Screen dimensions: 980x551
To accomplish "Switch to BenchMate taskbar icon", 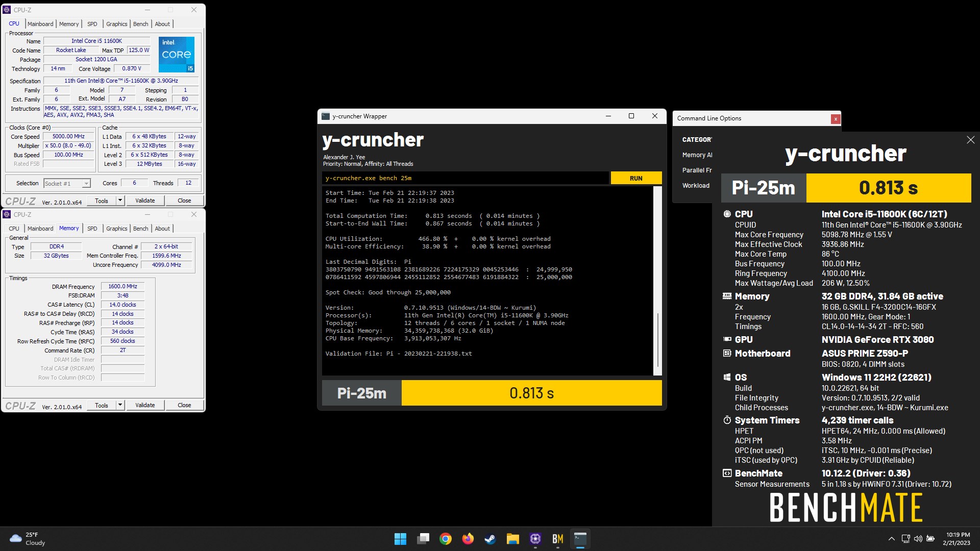I will click(x=557, y=539).
